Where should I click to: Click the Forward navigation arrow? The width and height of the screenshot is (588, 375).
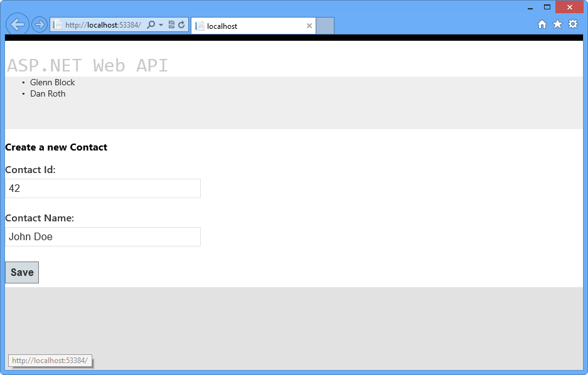coord(38,24)
